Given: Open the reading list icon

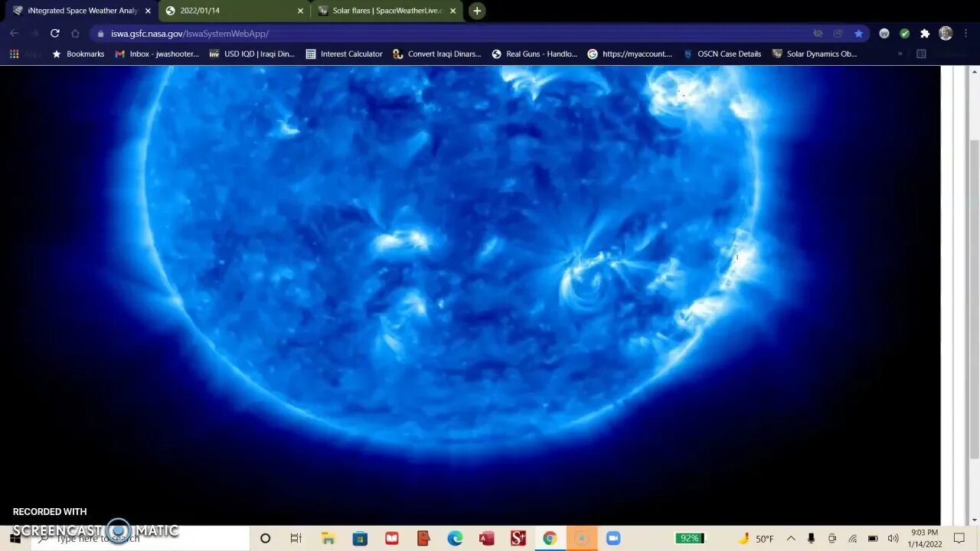Looking at the screenshot, I should (x=921, y=54).
